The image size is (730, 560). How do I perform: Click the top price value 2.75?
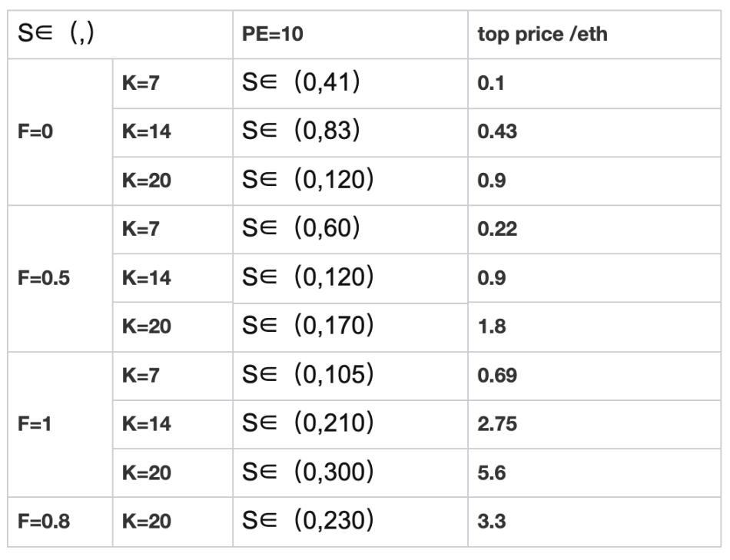(490, 424)
